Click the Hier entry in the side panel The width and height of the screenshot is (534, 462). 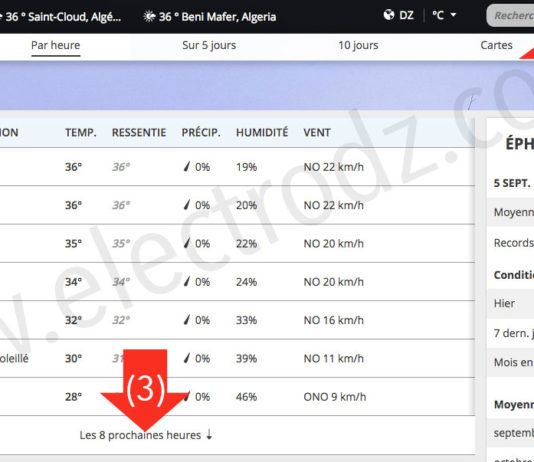504,303
